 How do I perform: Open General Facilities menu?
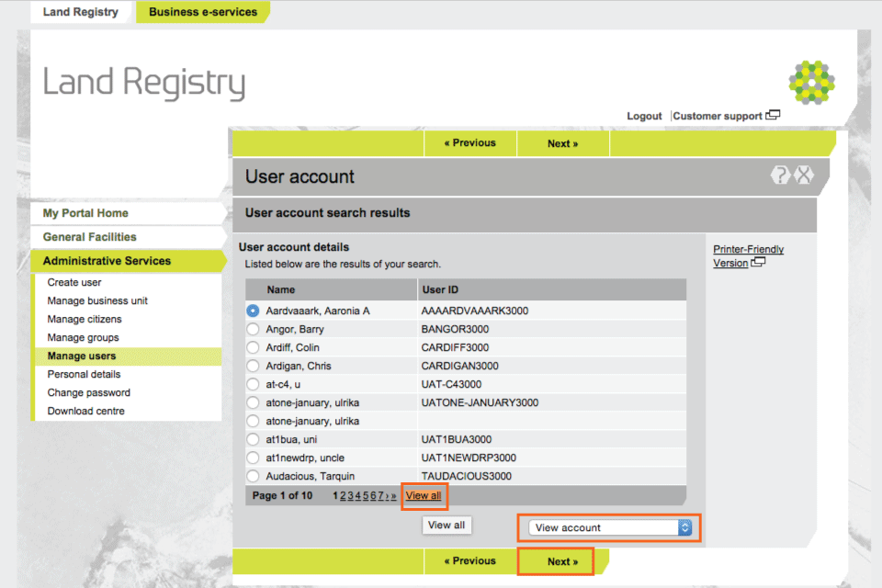click(x=129, y=237)
